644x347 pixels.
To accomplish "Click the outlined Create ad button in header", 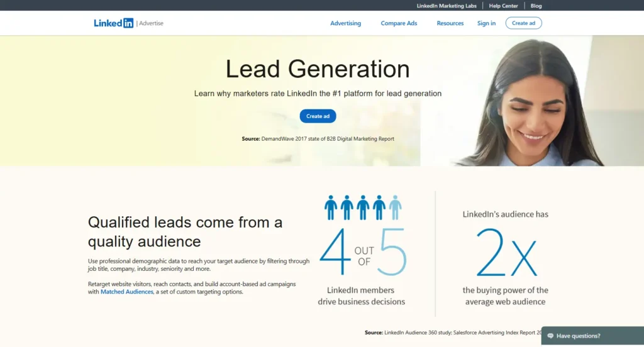I will click(x=524, y=23).
